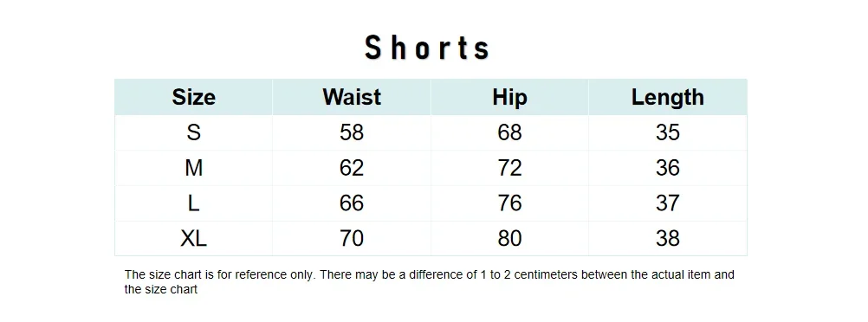Screen dimensions: 868x322
Task: Click length value 38
Action: (668, 238)
